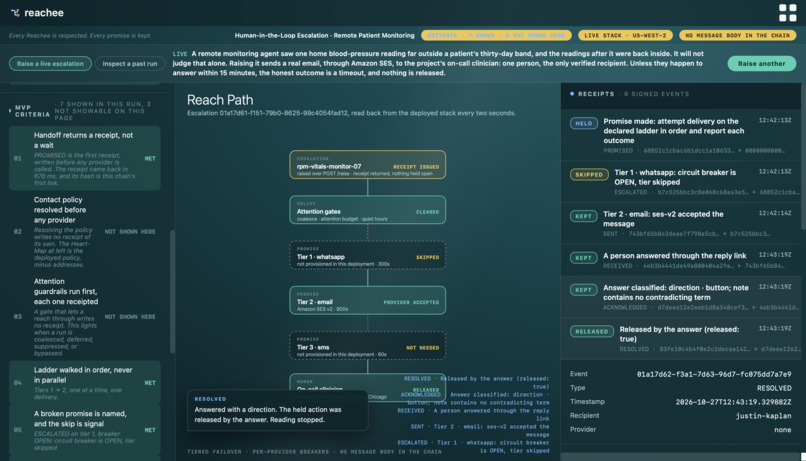Click the 12:42:14Z timestamp on Tier 2 receipt
806x461 pixels.
click(x=775, y=213)
